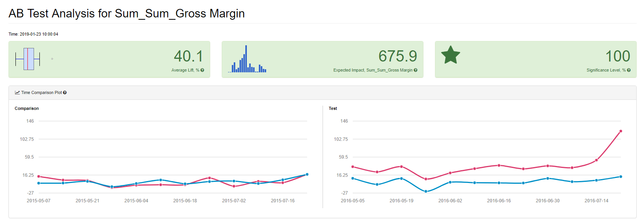Click the first blue data point in Comparison chart

(39, 183)
